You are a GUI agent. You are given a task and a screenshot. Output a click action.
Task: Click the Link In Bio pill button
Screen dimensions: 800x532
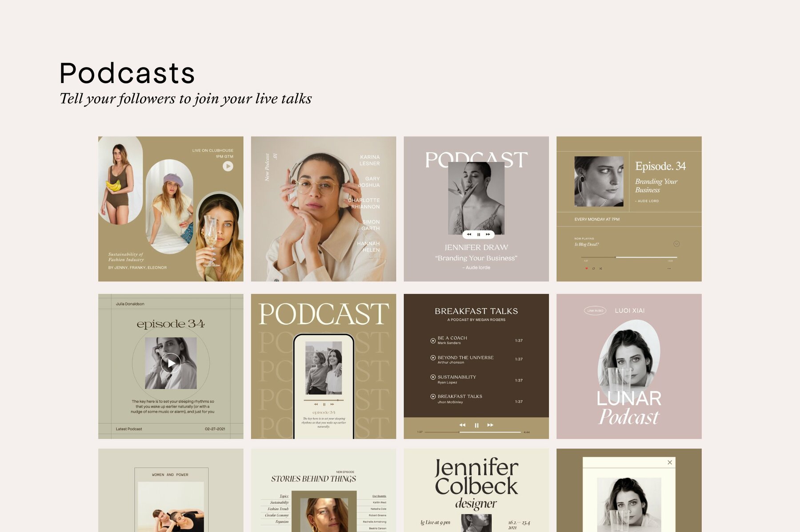click(x=595, y=311)
